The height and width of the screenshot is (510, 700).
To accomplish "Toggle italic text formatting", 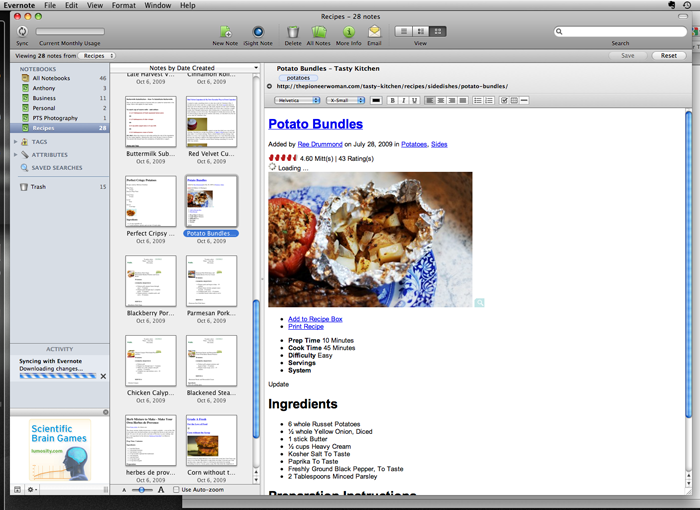I will [x=403, y=100].
